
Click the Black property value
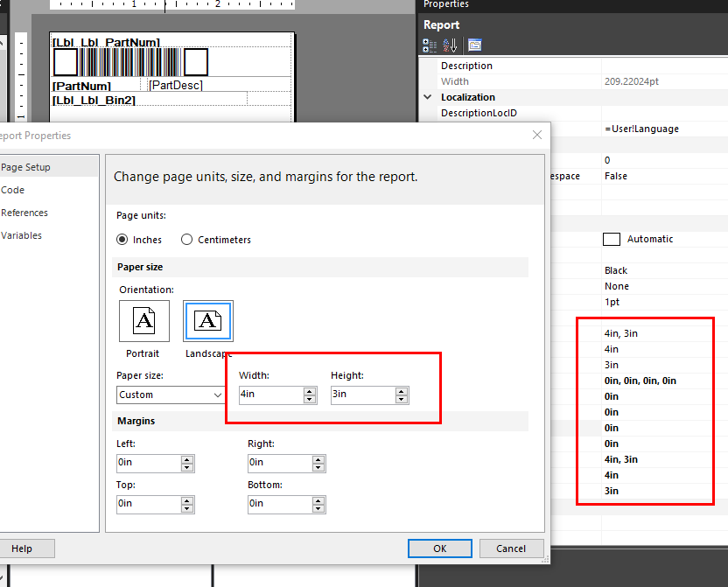pyautogui.click(x=616, y=270)
